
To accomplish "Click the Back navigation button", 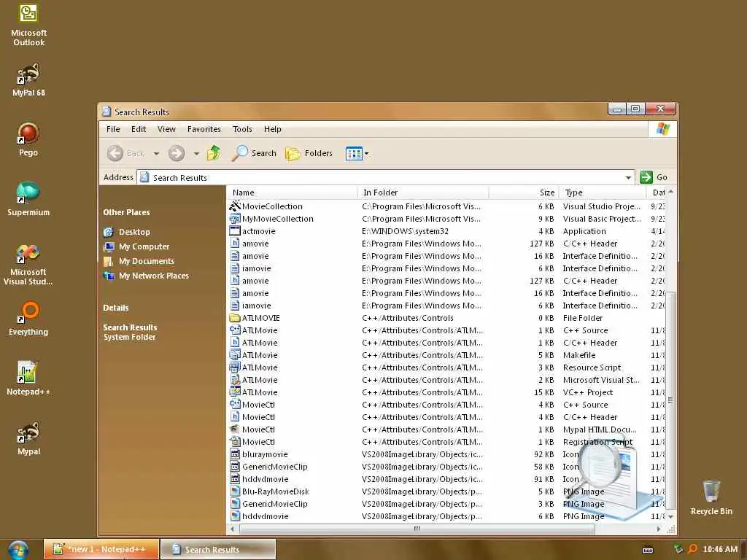I will coord(125,153).
